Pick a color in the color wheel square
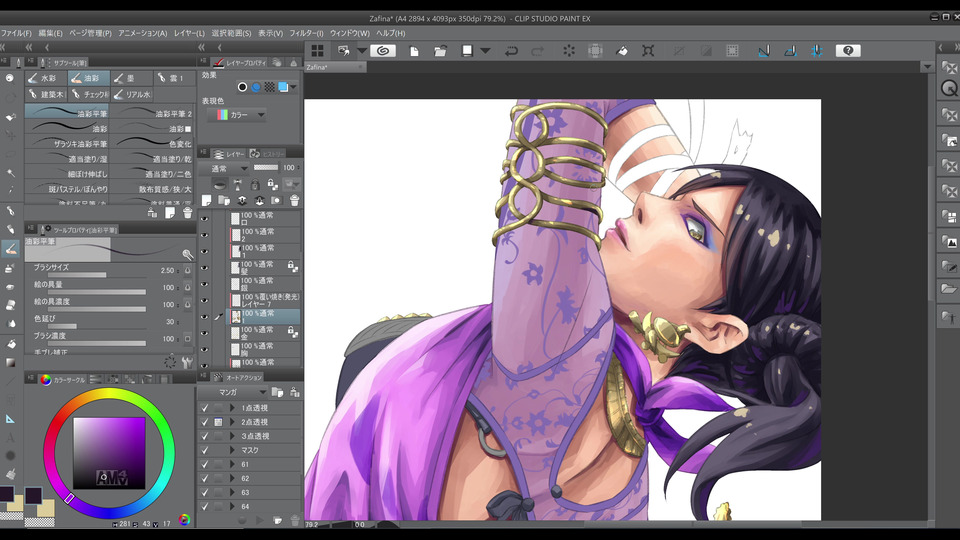 (x=109, y=453)
